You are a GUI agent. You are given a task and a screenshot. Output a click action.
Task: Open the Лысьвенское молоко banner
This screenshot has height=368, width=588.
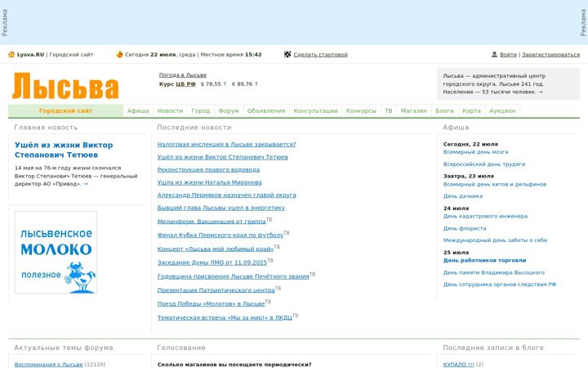56,253
